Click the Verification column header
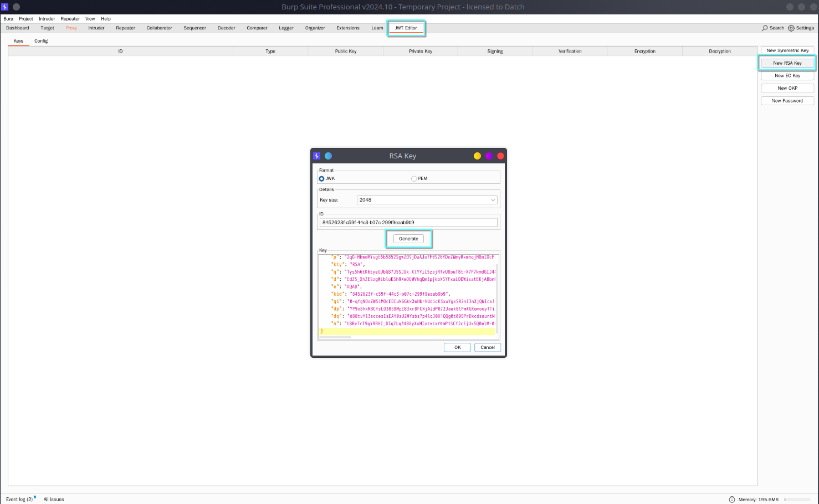The height and width of the screenshot is (504, 819). pos(570,51)
